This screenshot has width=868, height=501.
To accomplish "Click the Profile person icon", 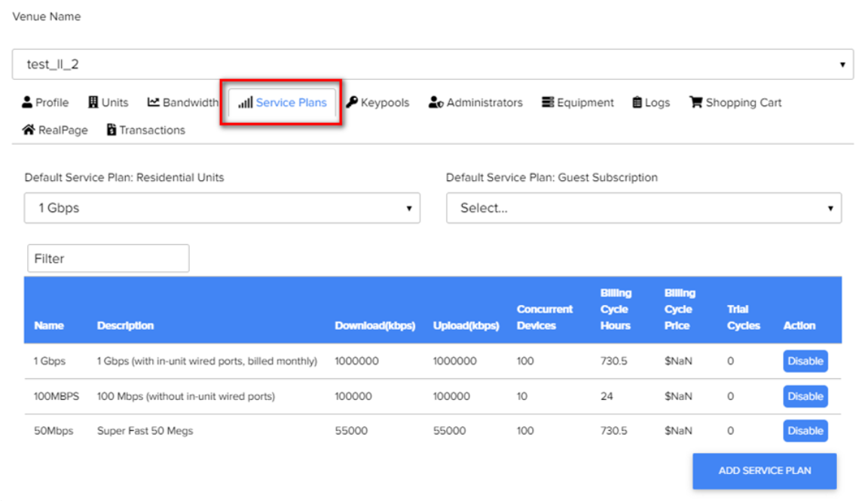I will coord(27,102).
